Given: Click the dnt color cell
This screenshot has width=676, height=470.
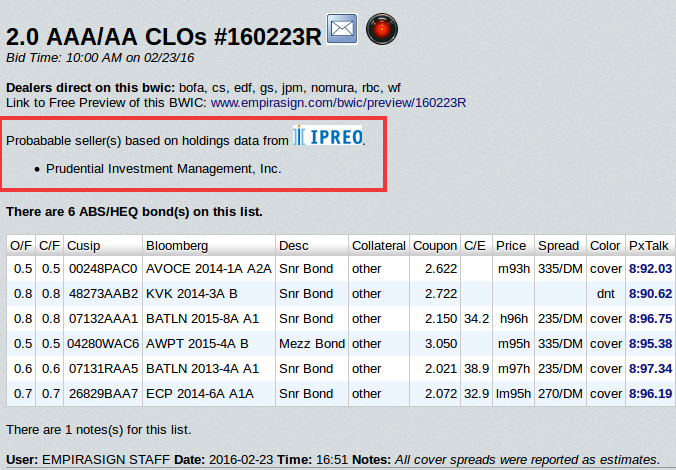Looking at the screenshot, I should [x=606, y=294].
